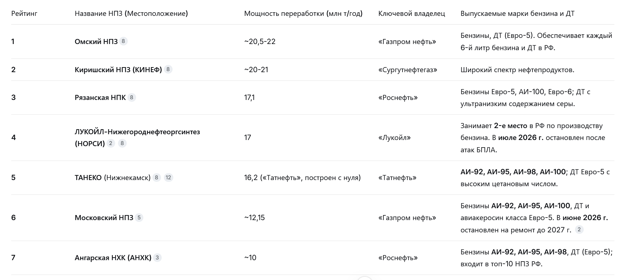Click citation badge 8 after Рязанская НПК
This screenshot has width=644, height=280.
click(132, 97)
